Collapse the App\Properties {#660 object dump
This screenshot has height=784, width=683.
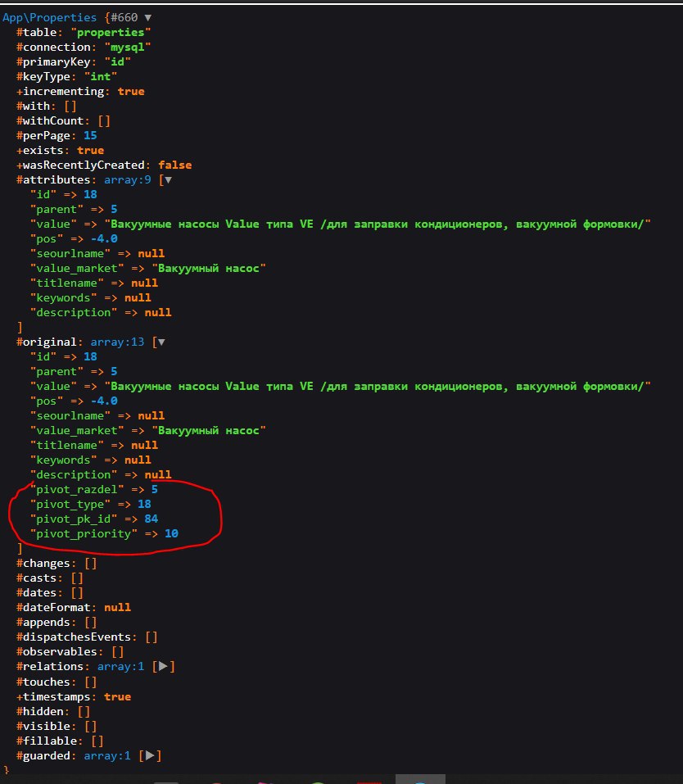(148, 18)
